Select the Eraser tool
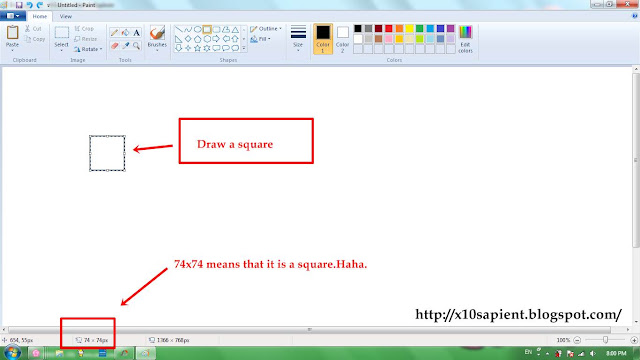Image resolution: width=640 pixels, height=360 pixels. pyautogui.click(x=114, y=46)
